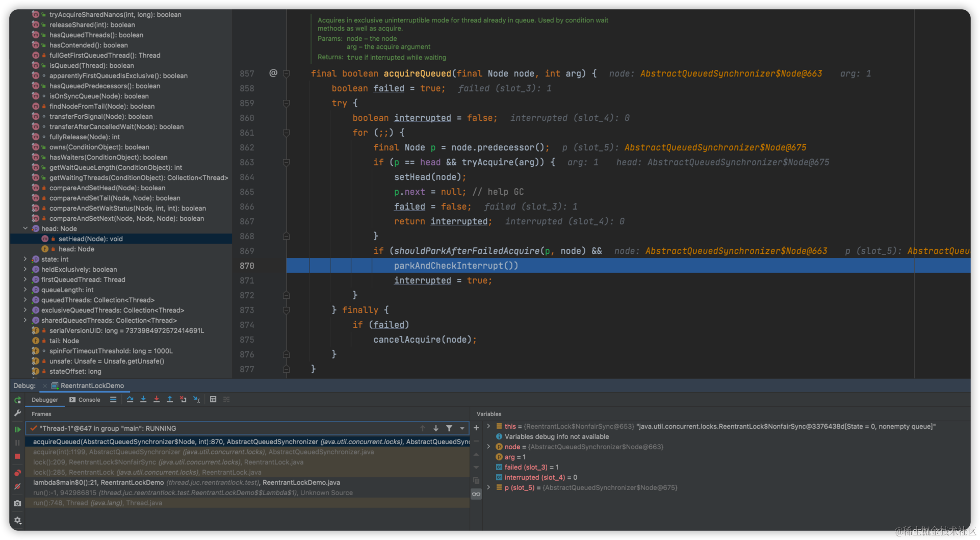Expand heldExclusively: boolean node
This screenshot has width=980, height=540.
pos(25,269)
